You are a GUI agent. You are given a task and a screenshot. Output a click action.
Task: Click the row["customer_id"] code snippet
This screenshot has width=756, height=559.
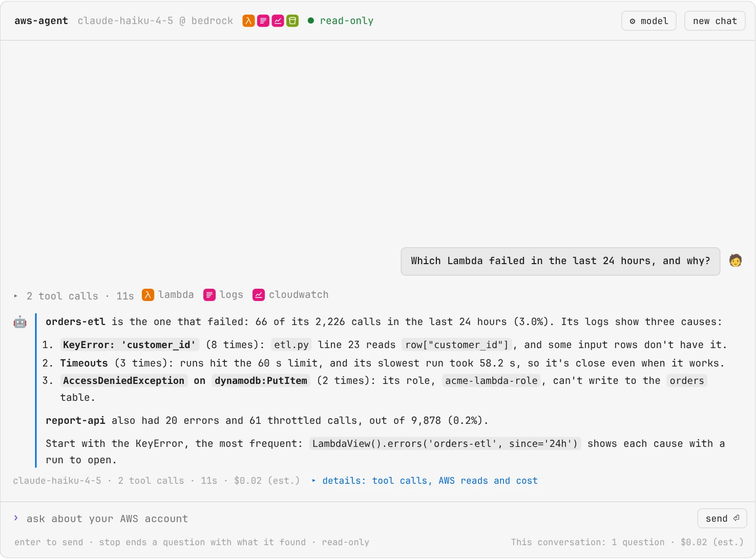pyautogui.click(x=457, y=345)
